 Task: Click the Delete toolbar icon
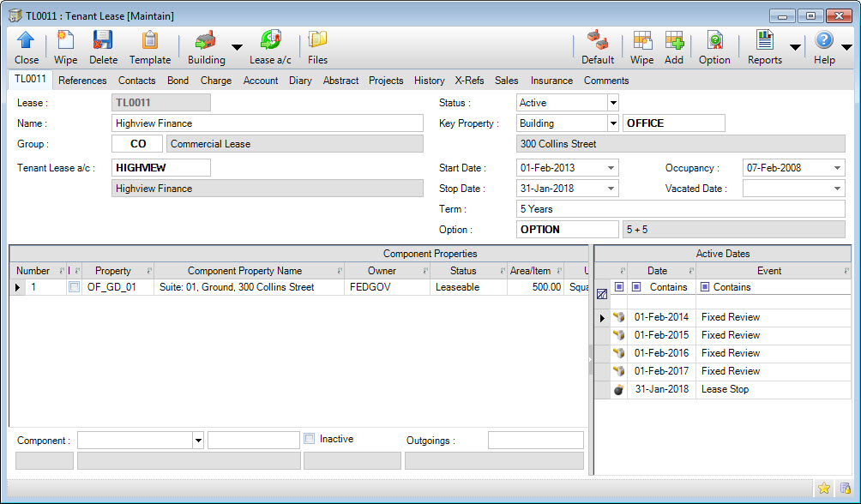pos(103,40)
